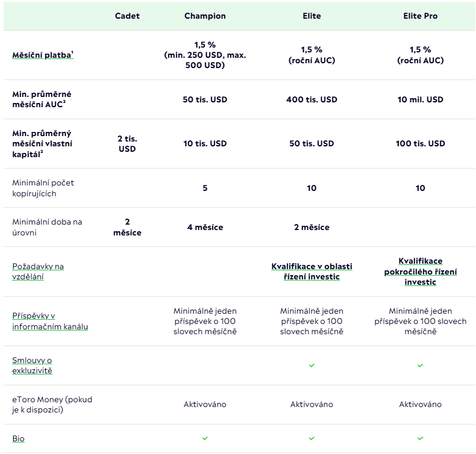This screenshot has width=476, height=454.
Task: Select the Elite column header
Action: tap(312, 16)
